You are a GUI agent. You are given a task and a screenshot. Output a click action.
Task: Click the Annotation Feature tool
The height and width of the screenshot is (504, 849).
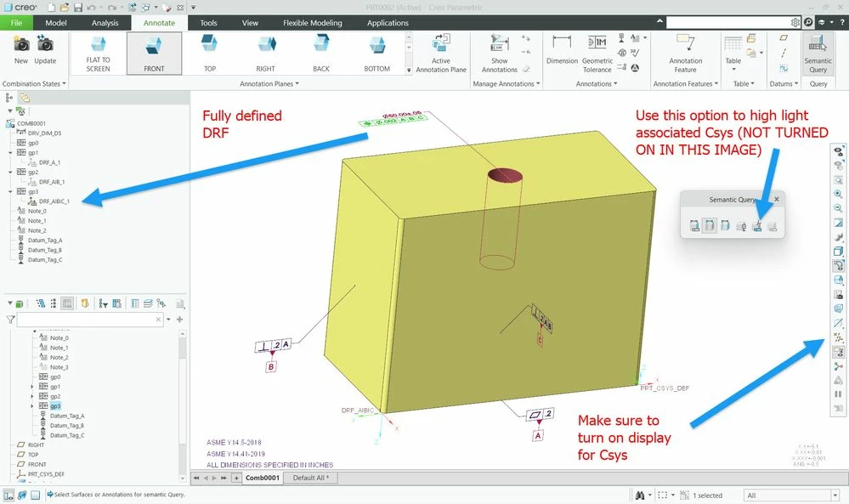click(x=685, y=53)
